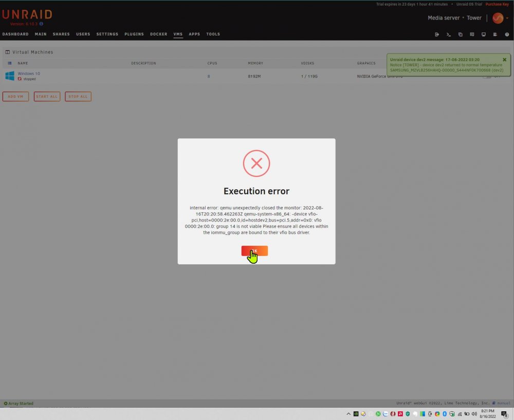This screenshot has height=420, width=514.
Task: Click the Help question mark icon
Action: tap(507, 34)
